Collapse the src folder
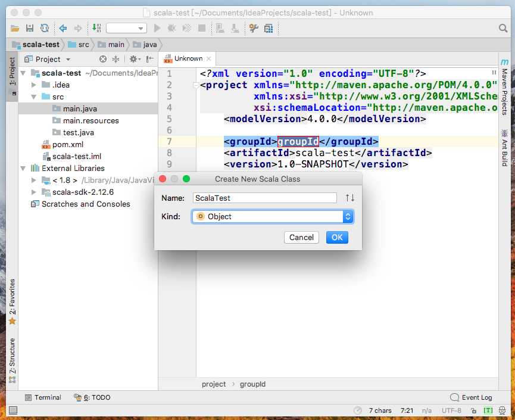This screenshot has height=420, width=515. coord(33,97)
